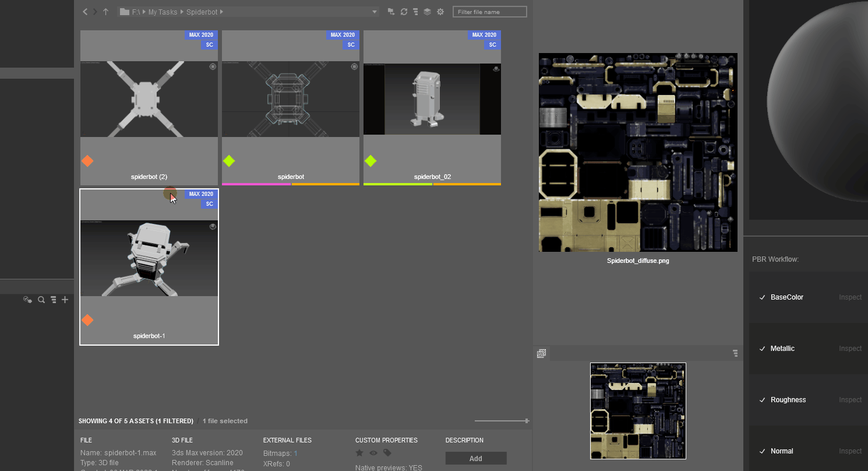
Task: Toggle the eye icon under Custom Properties
Action: click(373, 453)
